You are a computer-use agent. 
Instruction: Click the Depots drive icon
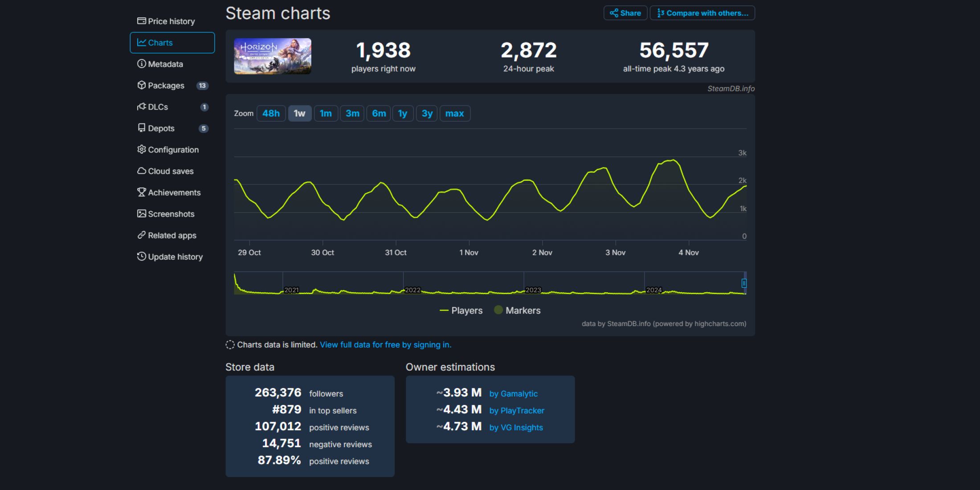[141, 128]
